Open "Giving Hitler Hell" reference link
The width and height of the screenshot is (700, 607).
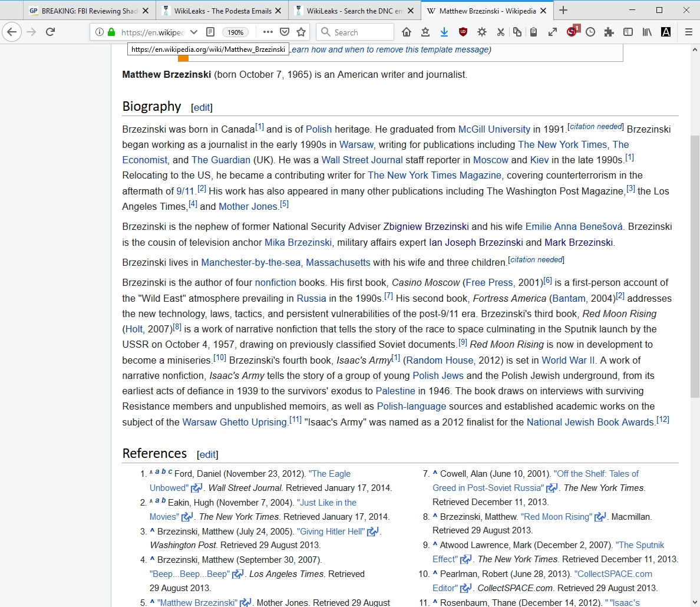click(x=331, y=531)
